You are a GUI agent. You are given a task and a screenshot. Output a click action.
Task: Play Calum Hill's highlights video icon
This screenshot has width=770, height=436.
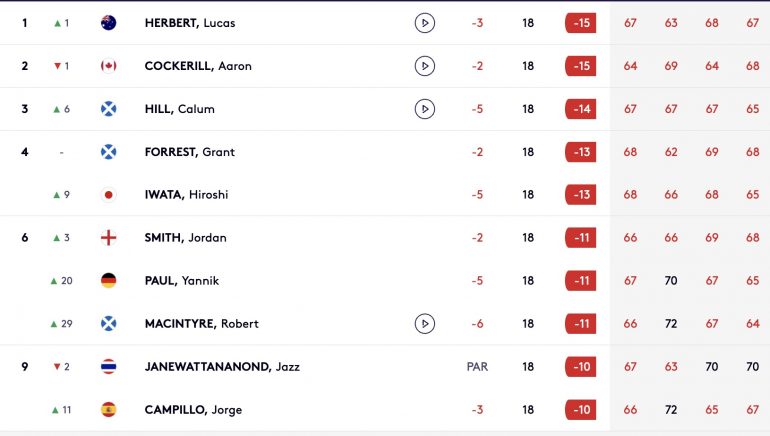(x=425, y=109)
